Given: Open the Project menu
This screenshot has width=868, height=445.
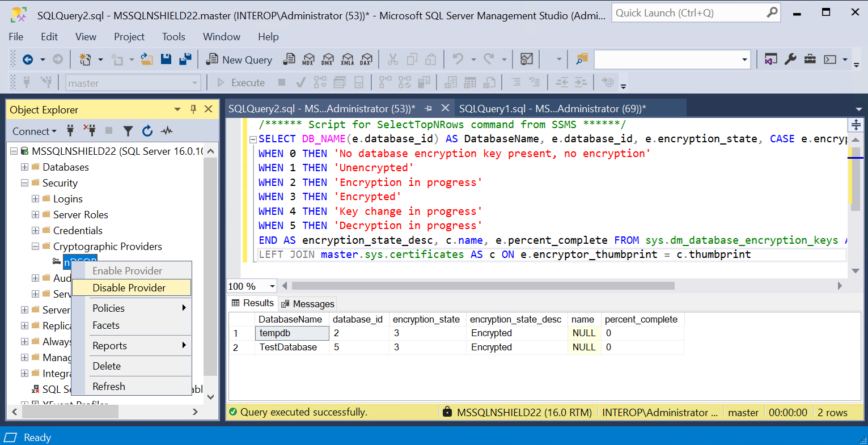Looking at the screenshot, I should [x=129, y=37].
